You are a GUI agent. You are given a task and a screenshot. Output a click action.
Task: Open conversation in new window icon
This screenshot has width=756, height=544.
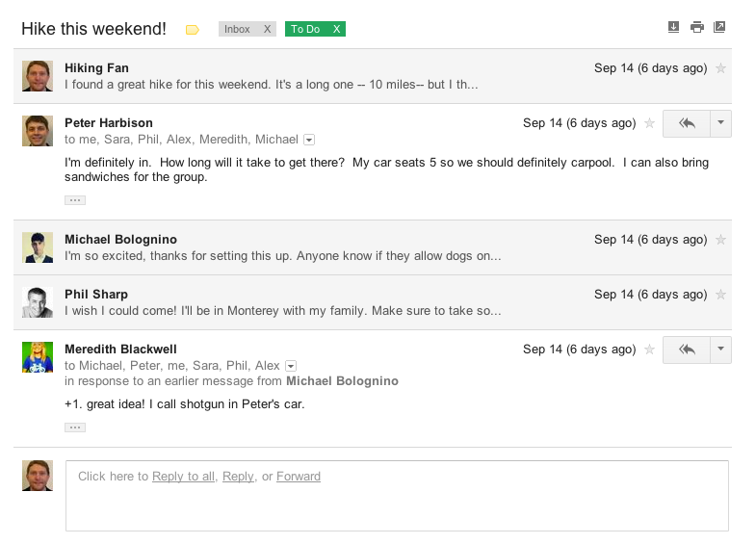719,27
